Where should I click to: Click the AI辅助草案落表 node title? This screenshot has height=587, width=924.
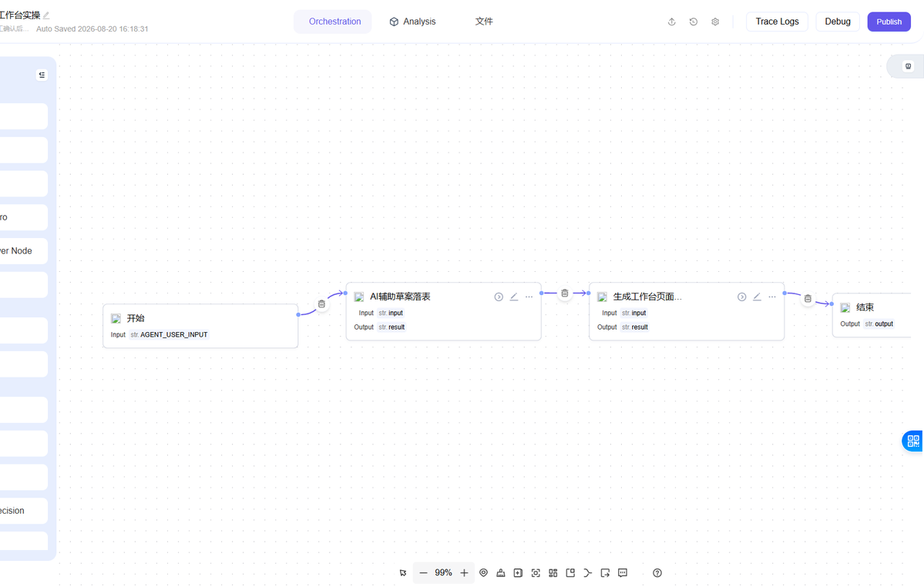point(400,297)
